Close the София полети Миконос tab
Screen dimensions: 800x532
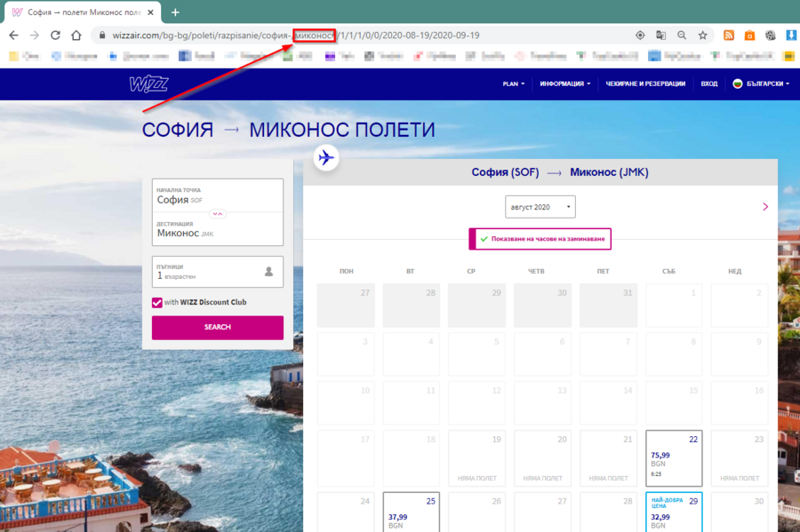click(150, 12)
